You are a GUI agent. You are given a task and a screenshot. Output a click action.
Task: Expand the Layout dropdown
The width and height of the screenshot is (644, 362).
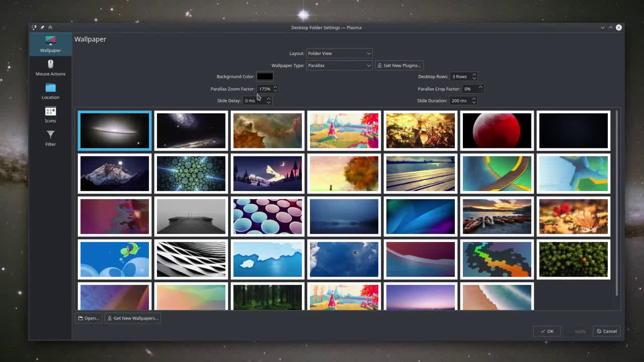point(339,53)
